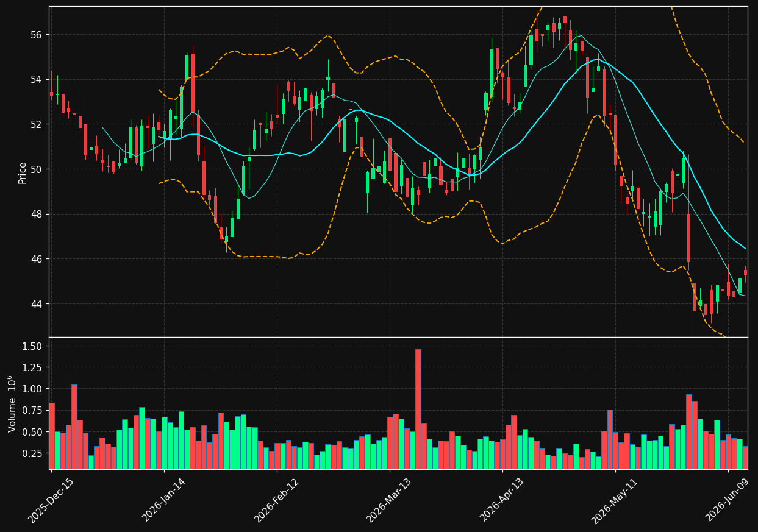Screen dimensions: 758x532
Task: Click the 2026-Apr-13 date label
Action: [x=501, y=500]
